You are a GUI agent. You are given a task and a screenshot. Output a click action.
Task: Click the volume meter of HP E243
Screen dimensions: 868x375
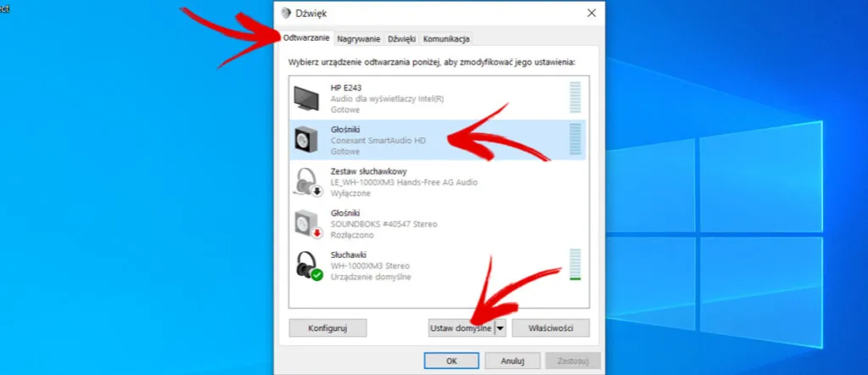575,98
